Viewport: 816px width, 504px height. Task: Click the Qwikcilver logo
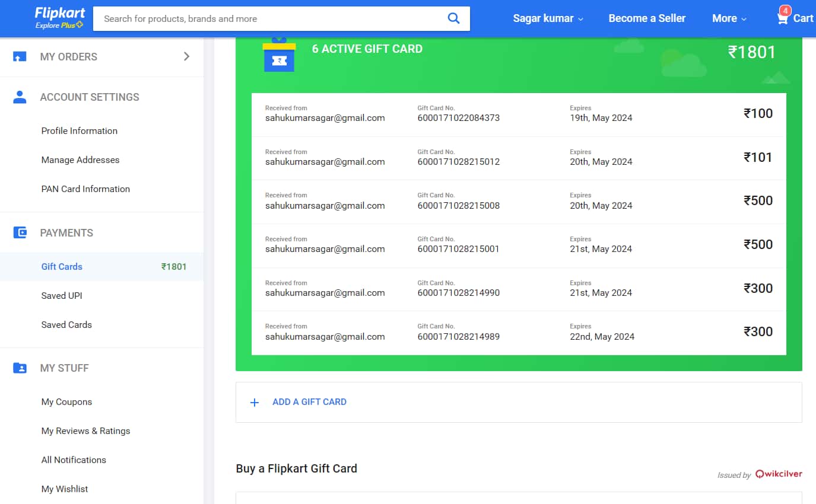[x=779, y=474]
